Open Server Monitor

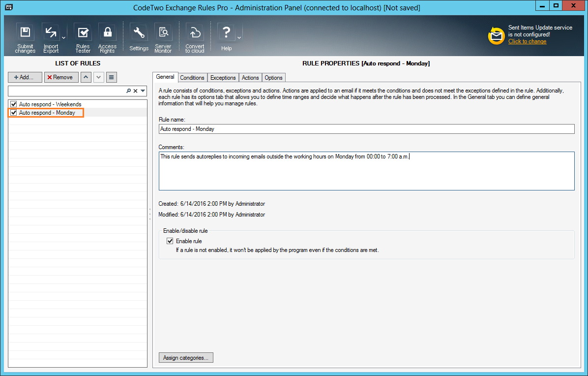click(x=163, y=38)
